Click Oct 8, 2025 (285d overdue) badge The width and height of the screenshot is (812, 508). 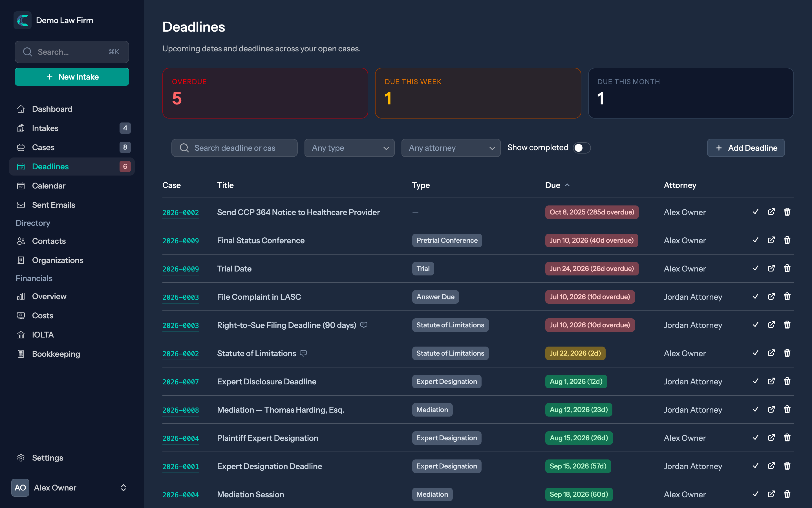592,212
